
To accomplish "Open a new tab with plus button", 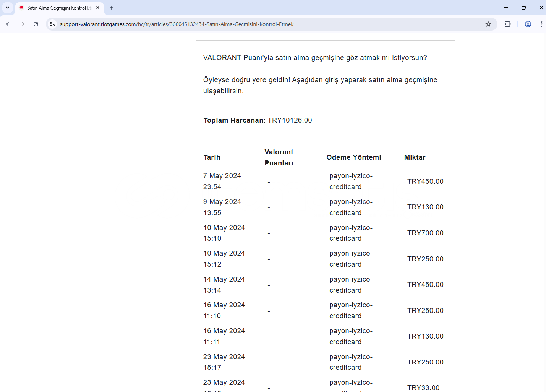I will [x=112, y=8].
